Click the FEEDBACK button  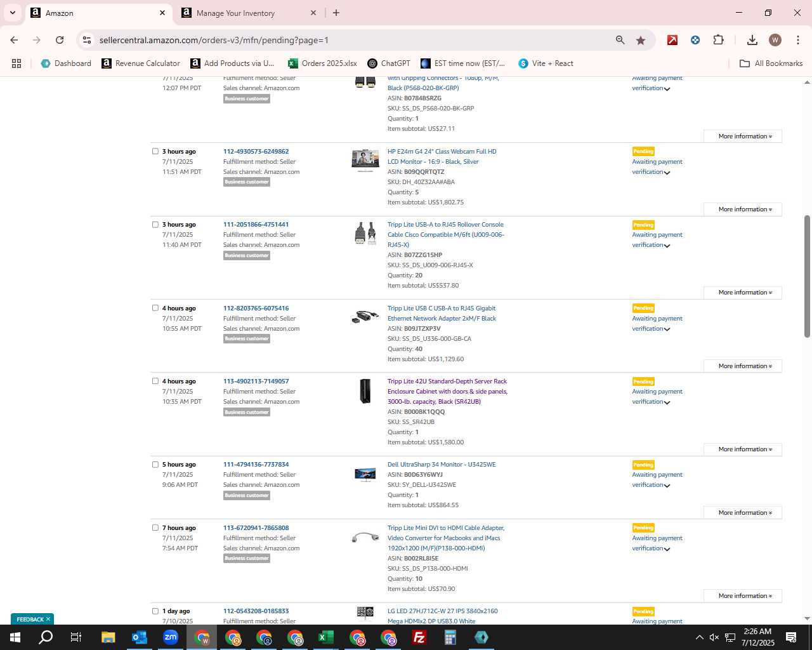[x=32, y=619]
